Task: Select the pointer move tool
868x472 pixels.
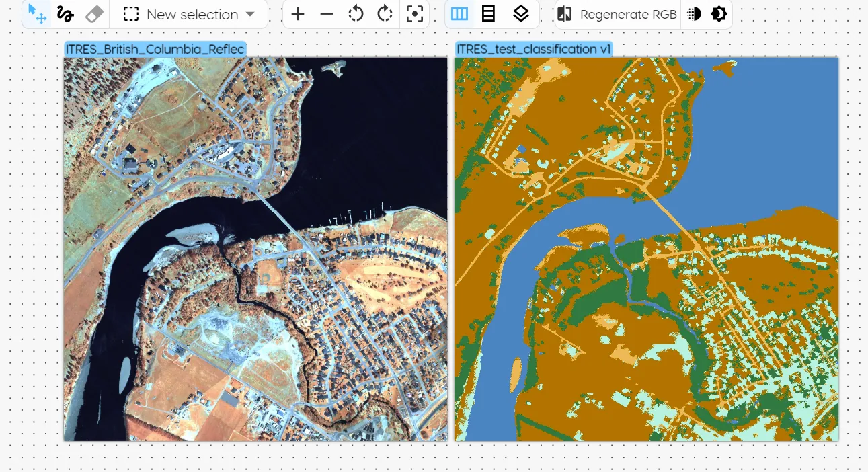Action: click(x=37, y=14)
